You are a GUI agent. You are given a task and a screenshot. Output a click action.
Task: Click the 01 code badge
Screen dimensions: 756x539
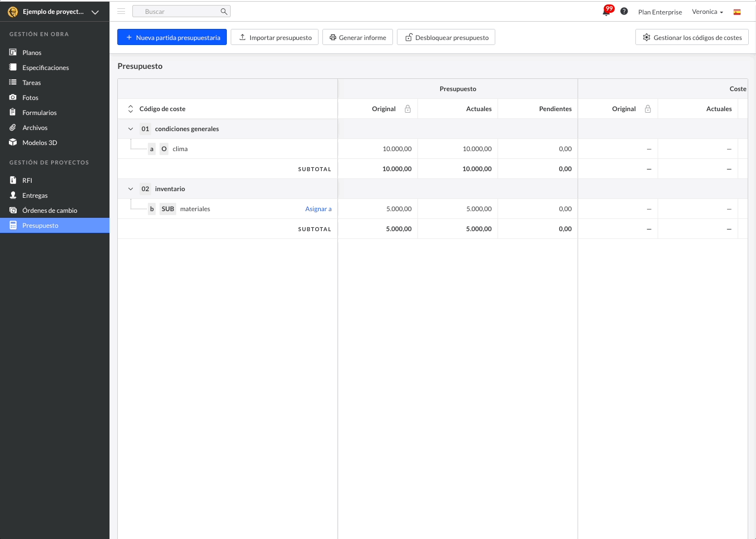pos(145,129)
